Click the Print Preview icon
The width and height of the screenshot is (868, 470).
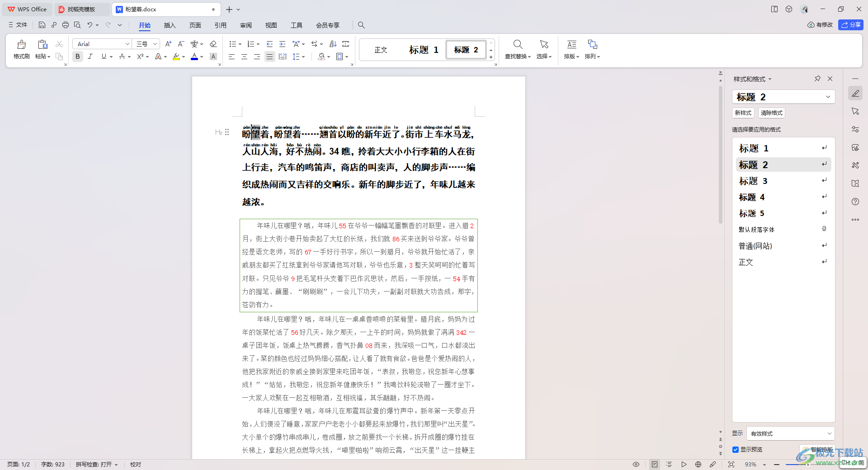coord(77,25)
